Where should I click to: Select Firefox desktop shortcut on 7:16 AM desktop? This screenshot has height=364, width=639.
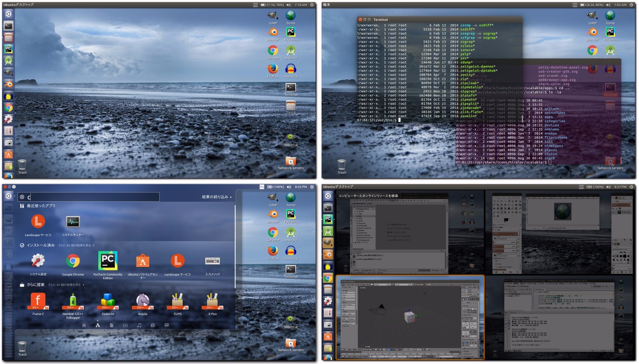pyautogui.click(x=273, y=71)
